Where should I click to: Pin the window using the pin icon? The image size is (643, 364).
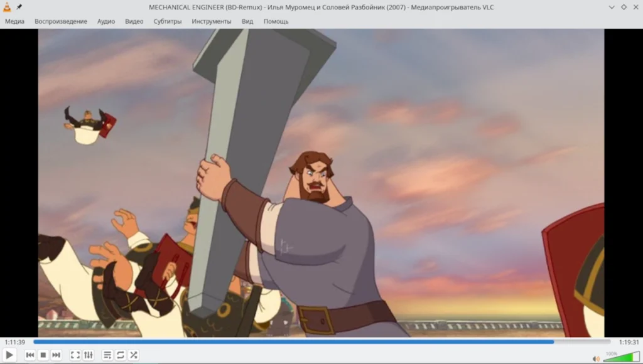pos(19,7)
